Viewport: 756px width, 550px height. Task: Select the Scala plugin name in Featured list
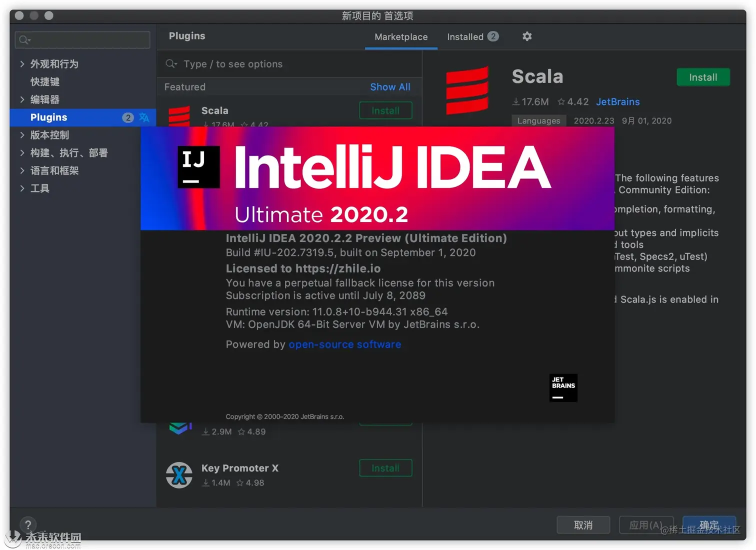click(x=214, y=110)
